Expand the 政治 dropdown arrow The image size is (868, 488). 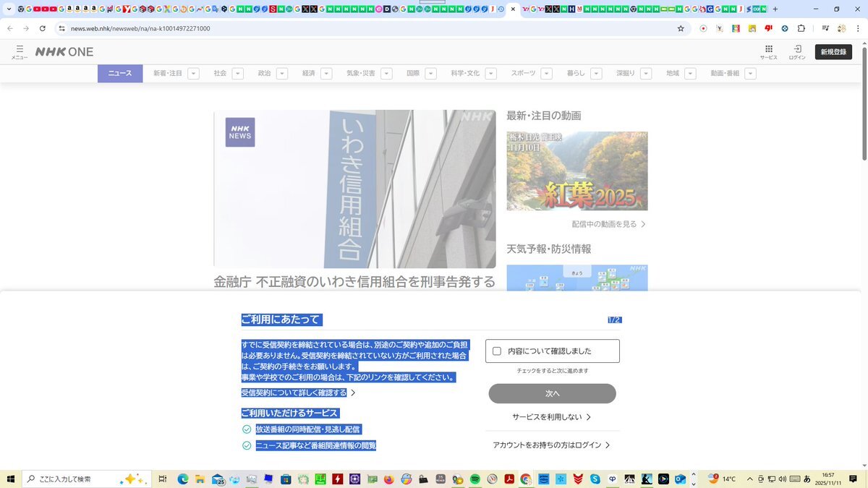[282, 73]
